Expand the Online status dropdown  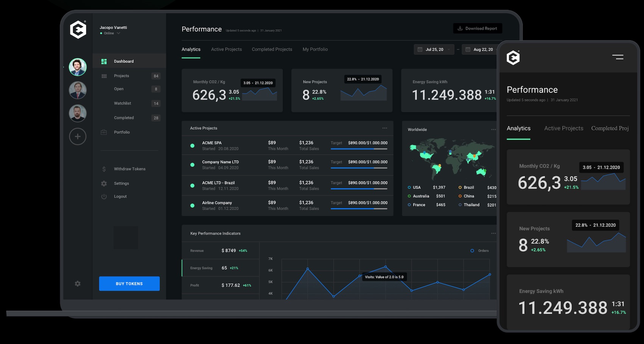tap(118, 33)
